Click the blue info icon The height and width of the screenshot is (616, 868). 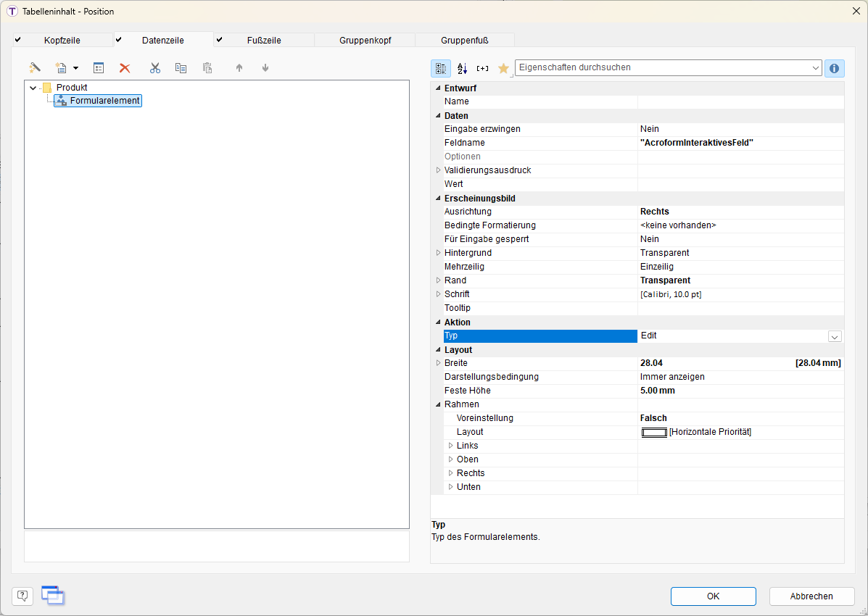[x=834, y=68]
